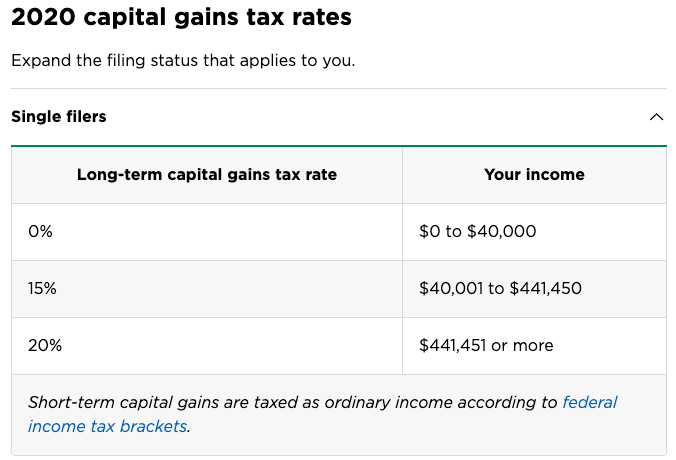Click the 0% tax rate cell
The width and height of the screenshot is (676, 460).
coord(207,232)
